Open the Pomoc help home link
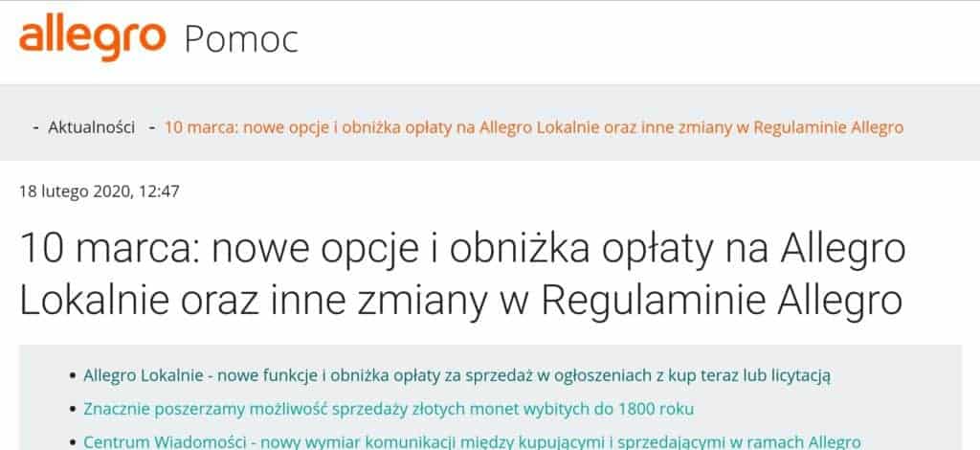The width and height of the screenshot is (980, 450). point(241,40)
